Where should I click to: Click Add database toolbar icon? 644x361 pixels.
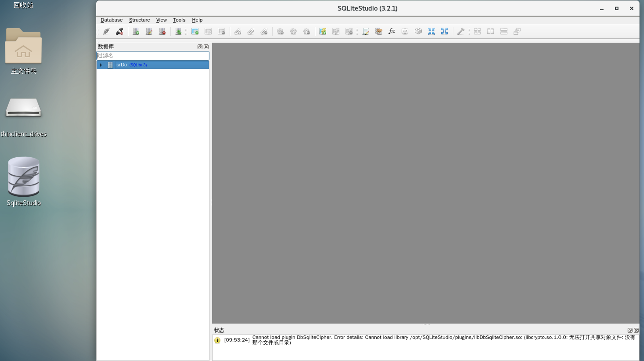[x=136, y=32]
